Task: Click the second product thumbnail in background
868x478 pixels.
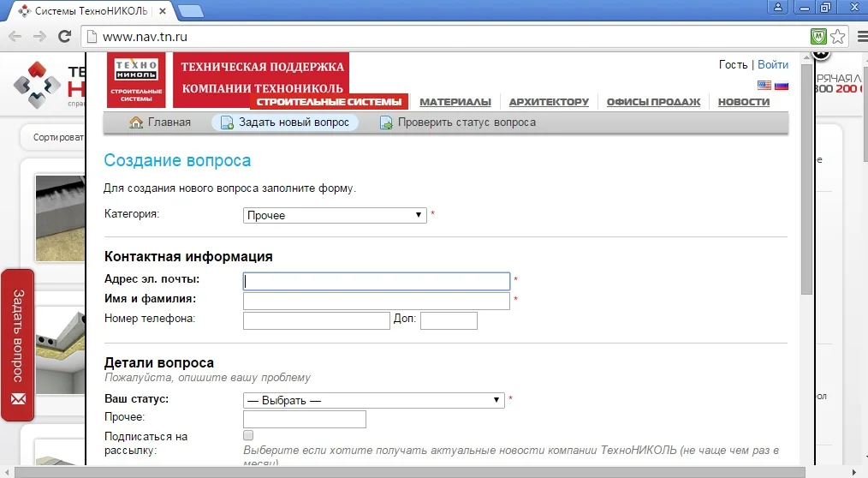Action: pyautogui.click(x=60, y=350)
